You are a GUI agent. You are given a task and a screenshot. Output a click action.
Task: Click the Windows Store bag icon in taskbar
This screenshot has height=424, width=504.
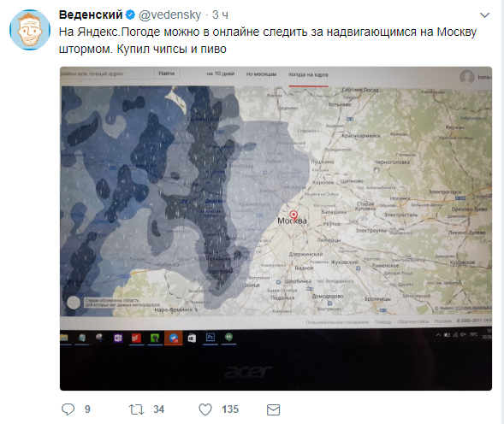[x=192, y=338]
